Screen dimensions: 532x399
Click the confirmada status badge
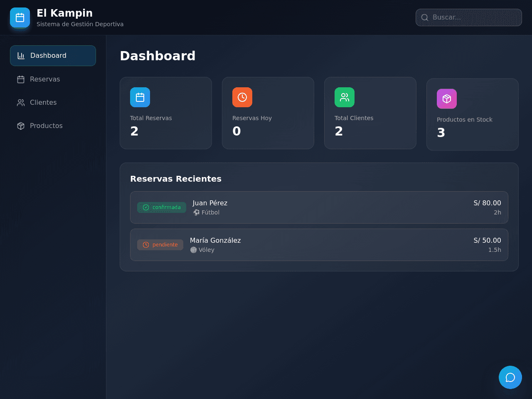tap(162, 207)
